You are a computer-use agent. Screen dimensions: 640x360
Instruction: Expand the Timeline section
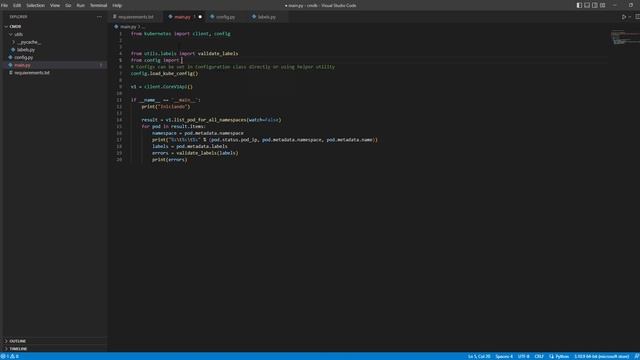(x=18, y=349)
